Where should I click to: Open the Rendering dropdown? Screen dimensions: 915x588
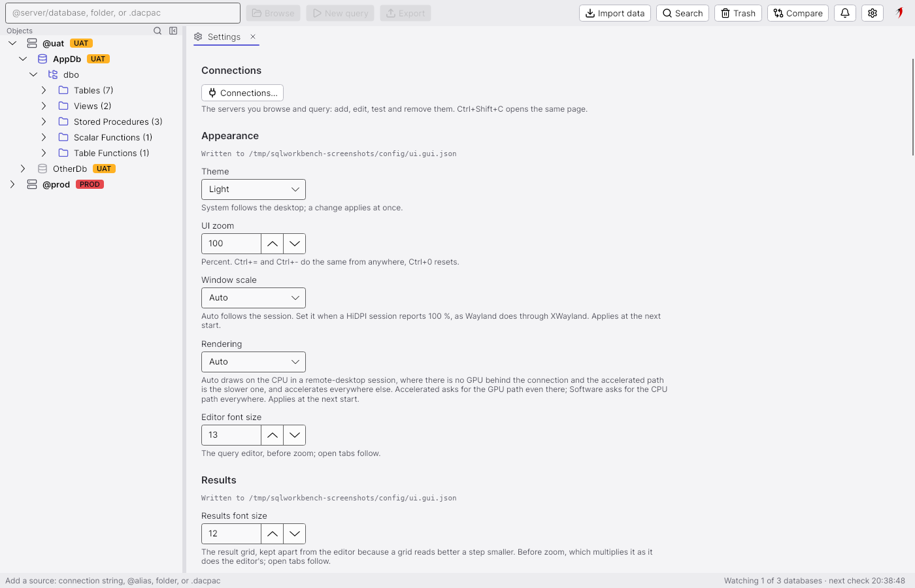254,362
